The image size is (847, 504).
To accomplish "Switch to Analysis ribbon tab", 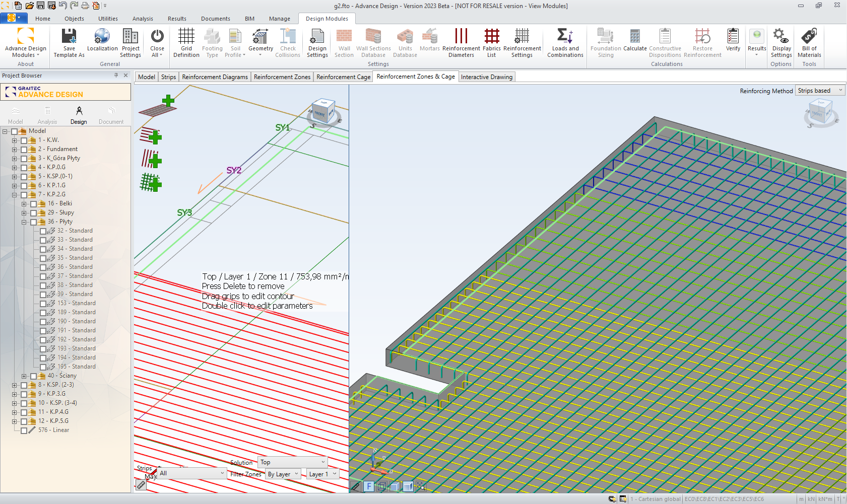I will click(143, 19).
